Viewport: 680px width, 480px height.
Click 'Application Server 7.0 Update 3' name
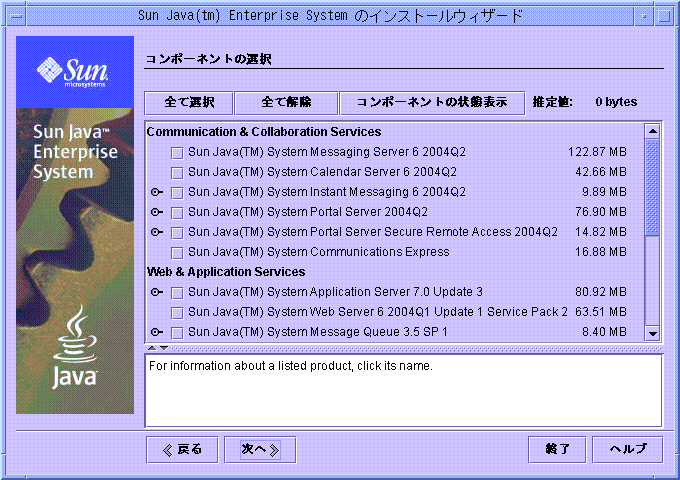(396, 292)
